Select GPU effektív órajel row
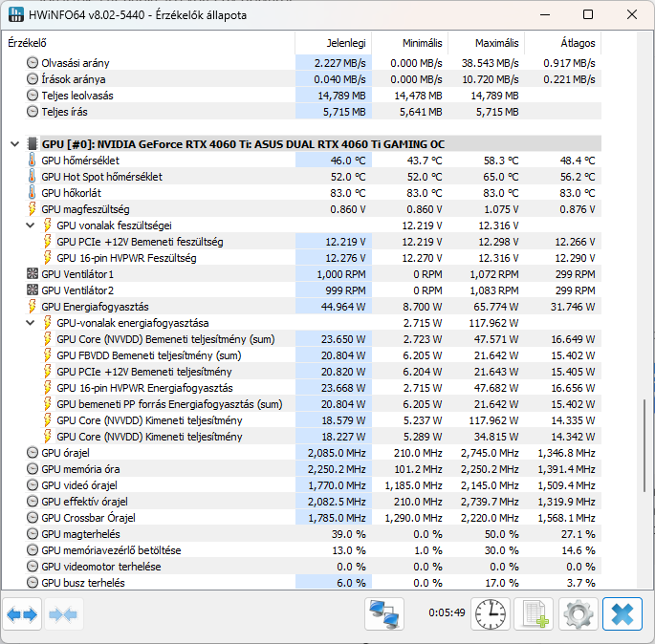The width and height of the screenshot is (655, 644). [x=314, y=502]
